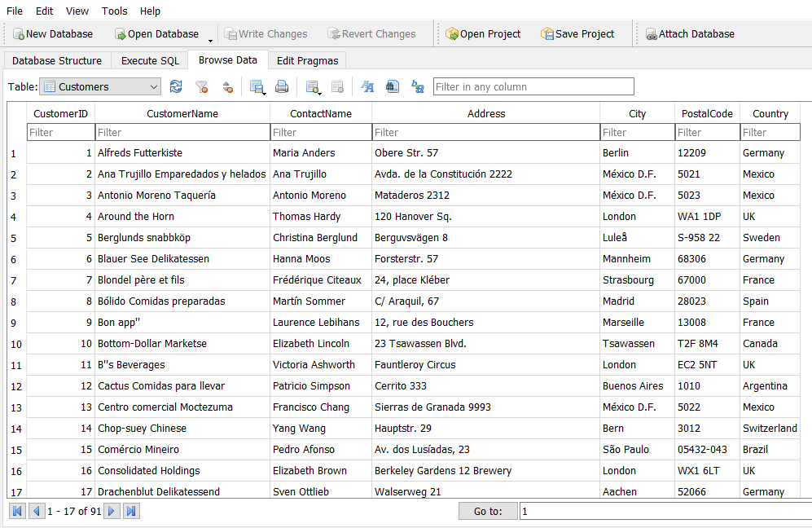Refresh the table data
This screenshot has height=528, width=812.
176,86
